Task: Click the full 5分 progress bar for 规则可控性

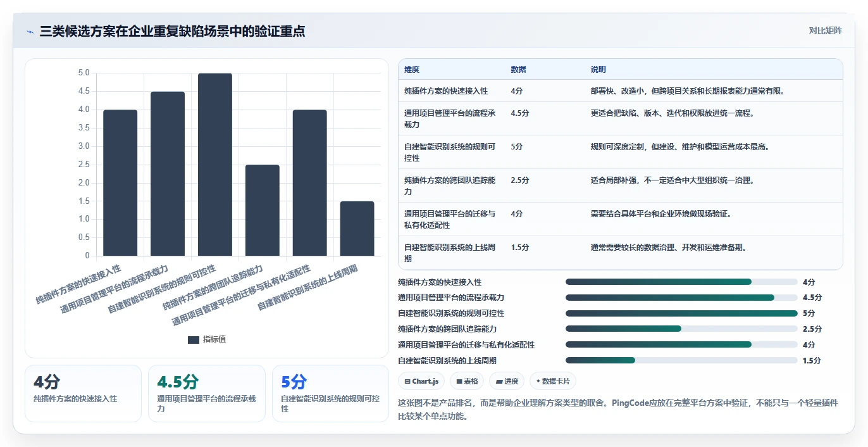Action: point(681,313)
